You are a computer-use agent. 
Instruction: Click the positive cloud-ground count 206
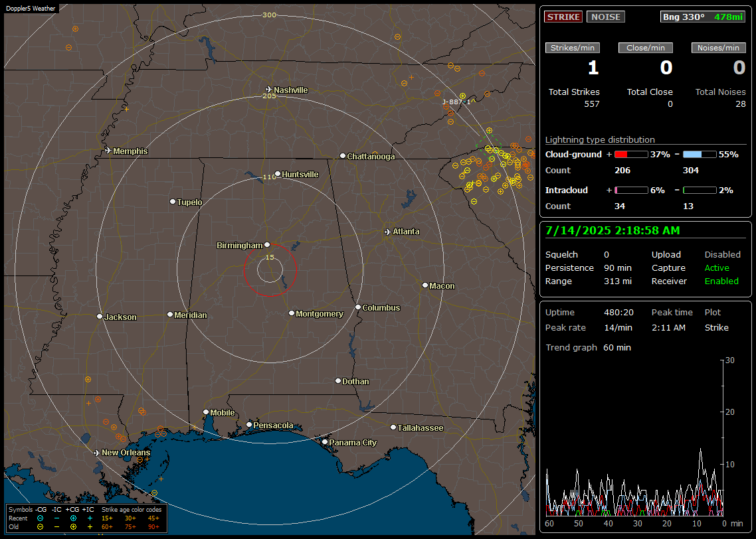622,171
